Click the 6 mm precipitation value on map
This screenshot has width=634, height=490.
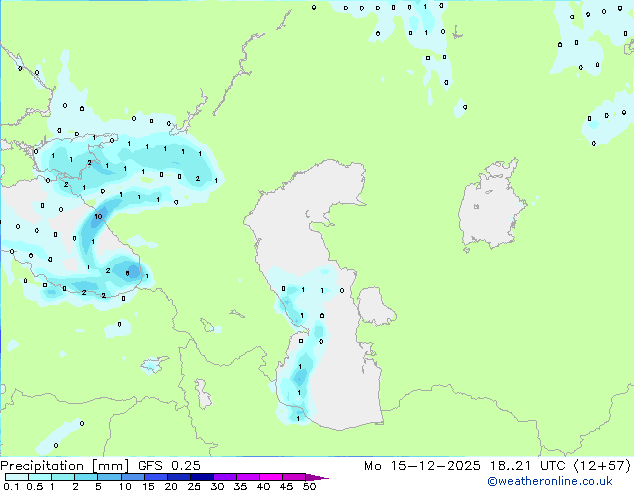pos(127,272)
